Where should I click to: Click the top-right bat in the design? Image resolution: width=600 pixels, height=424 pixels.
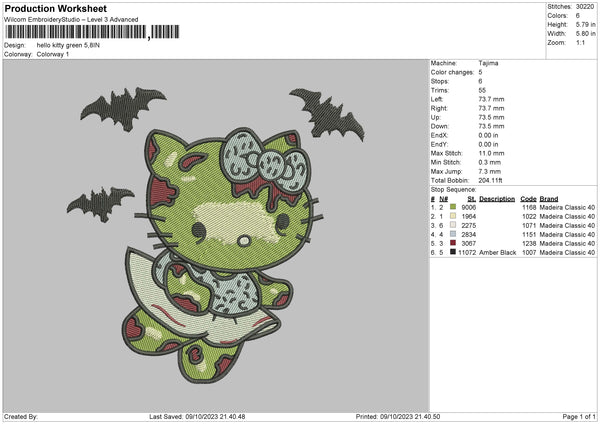point(328,114)
